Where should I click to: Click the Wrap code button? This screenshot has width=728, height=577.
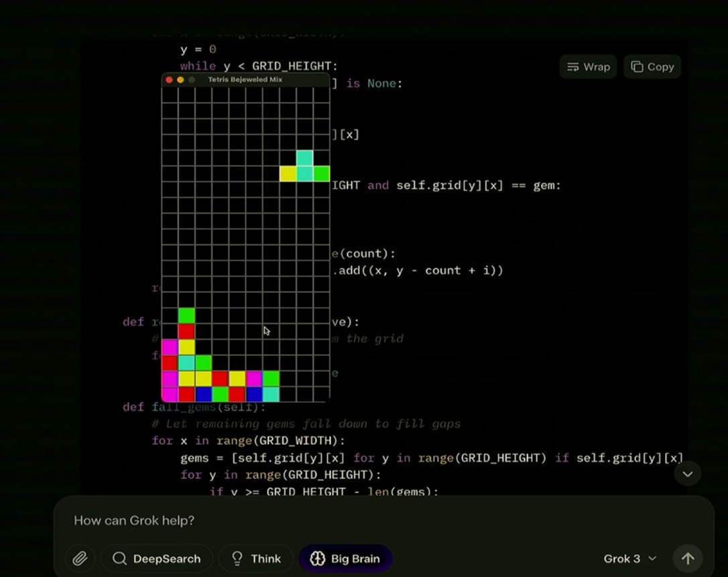tap(589, 67)
